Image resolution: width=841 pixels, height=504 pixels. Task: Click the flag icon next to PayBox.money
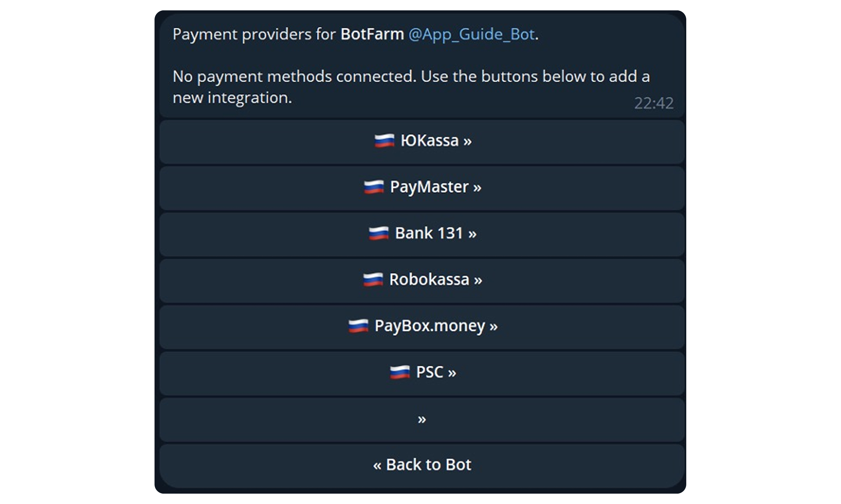coord(358,326)
